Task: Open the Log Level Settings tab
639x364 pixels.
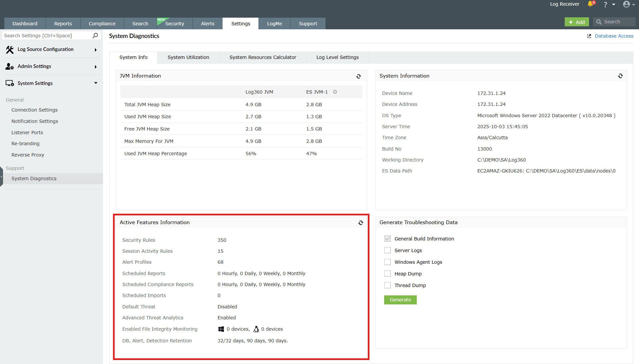Action: point(337,58)
